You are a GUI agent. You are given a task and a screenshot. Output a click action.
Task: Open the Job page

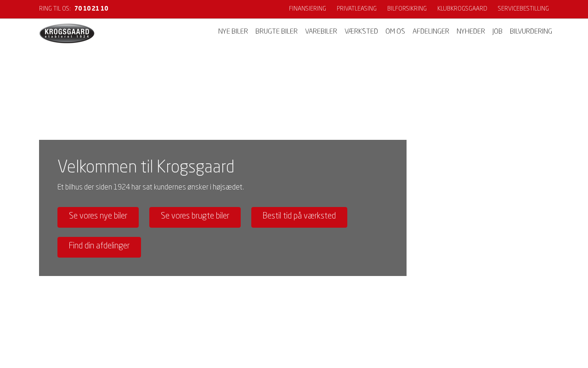coord(498,31)
